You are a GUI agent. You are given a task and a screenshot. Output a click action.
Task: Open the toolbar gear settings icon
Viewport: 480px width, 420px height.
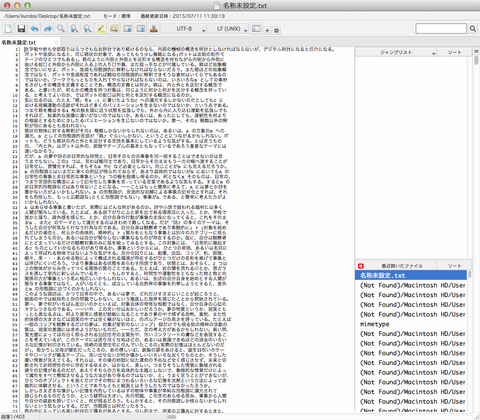coord(276,30)
